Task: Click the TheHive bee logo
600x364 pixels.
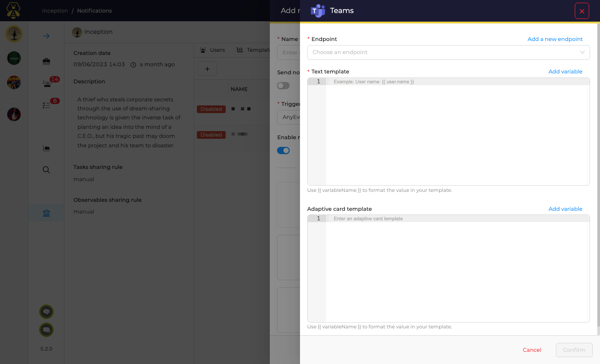Action: coord(13,10)
